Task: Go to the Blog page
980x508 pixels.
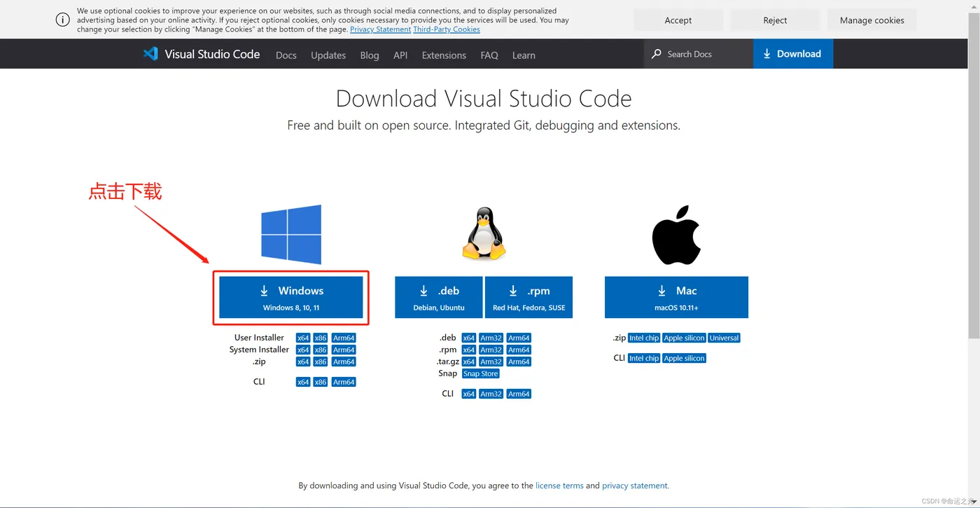Action: pyautogui.click(x=370, y=55)
